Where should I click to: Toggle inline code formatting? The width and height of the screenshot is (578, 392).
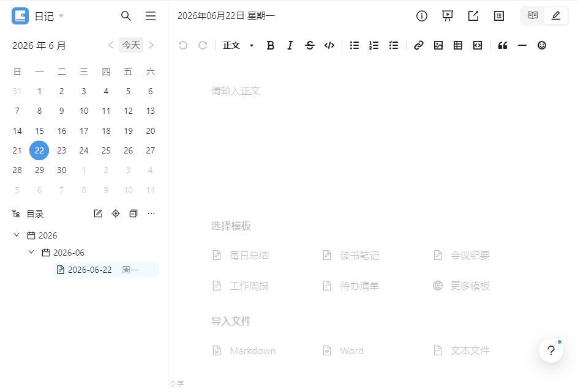click(329, 45)
